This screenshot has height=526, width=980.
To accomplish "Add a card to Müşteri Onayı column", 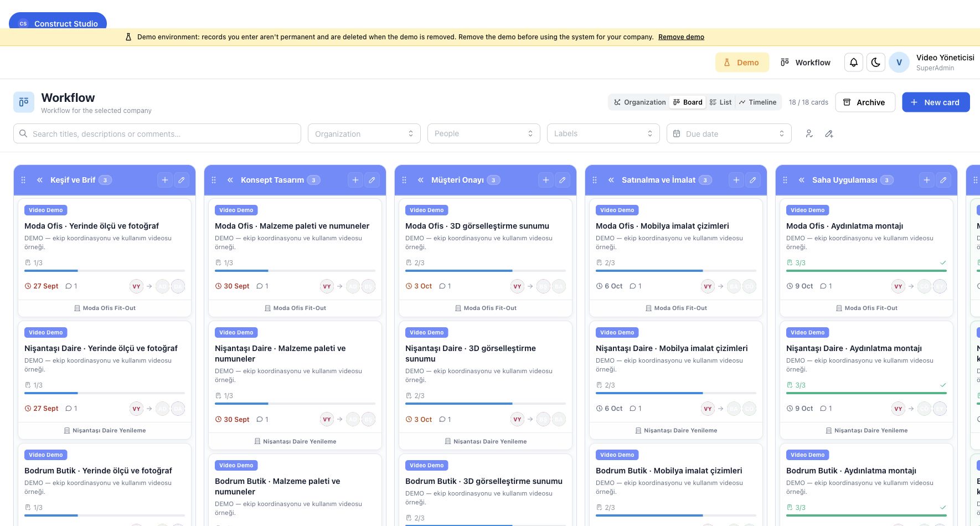I will [545, 180].
